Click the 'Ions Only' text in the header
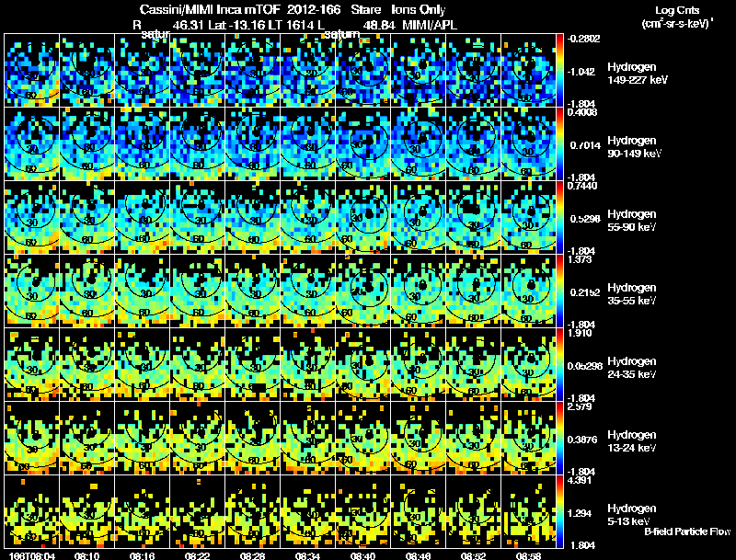Image resolution: width=736 pixels, height=560 pixels. 419,9
